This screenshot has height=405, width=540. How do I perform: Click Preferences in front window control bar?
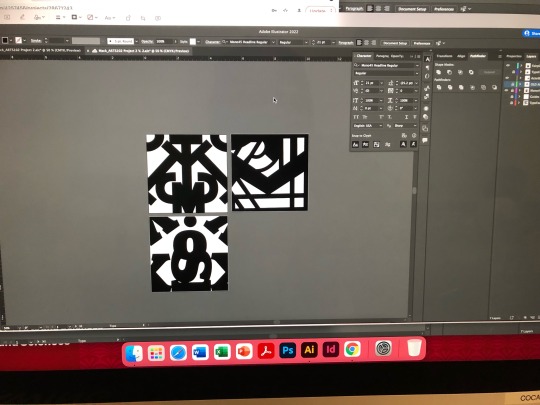tap(422, 43)
